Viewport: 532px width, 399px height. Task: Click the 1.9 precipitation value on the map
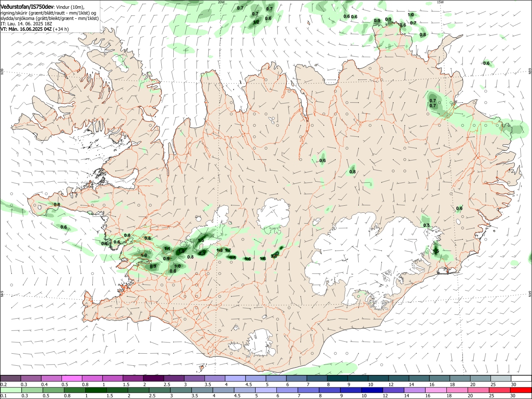click(x=181, y=251)
